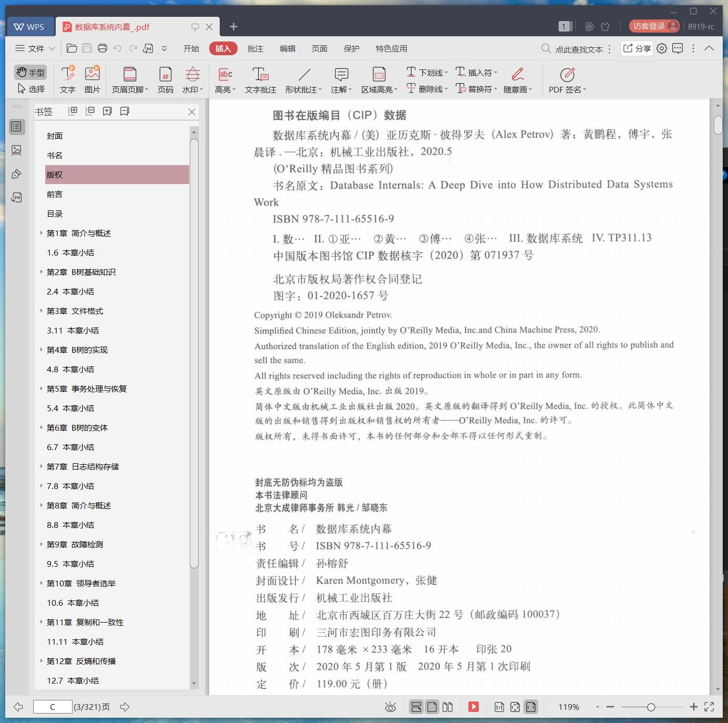Open the 水印 watermark dropdown
Viewport: 728px width, 723px height.
(x=192, y=80)
